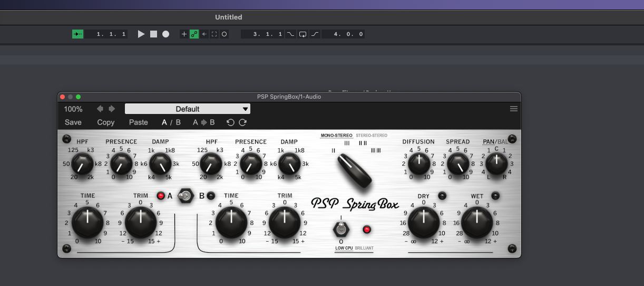Click the Session Record circle button
This screenshot has height=286, width=644.
tap(224, 34)
